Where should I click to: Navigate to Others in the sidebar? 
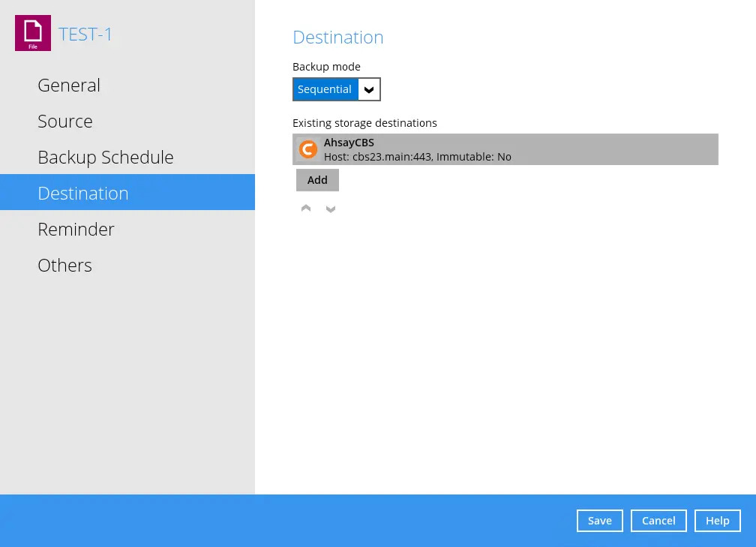64,266
